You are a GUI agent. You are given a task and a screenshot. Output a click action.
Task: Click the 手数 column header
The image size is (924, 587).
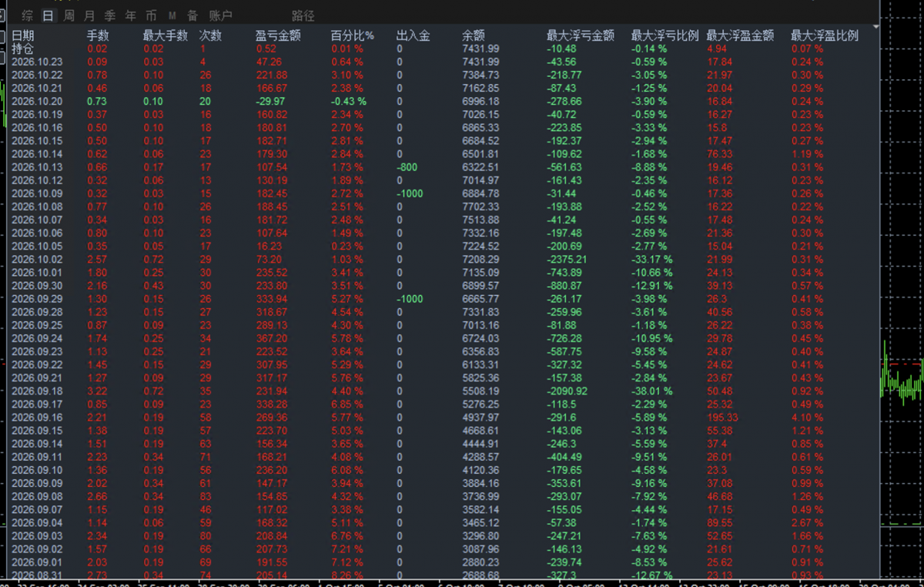coord(98,35)
